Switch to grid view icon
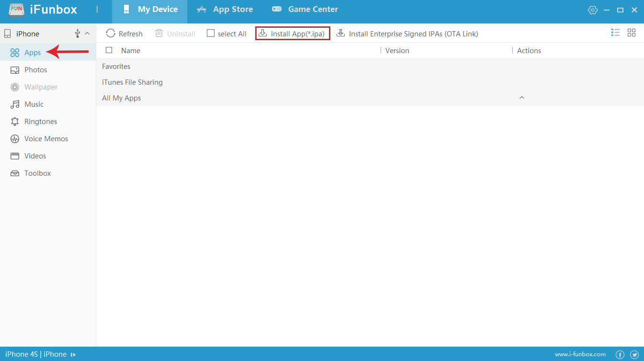The image size is (644, 361). (632, 33)
